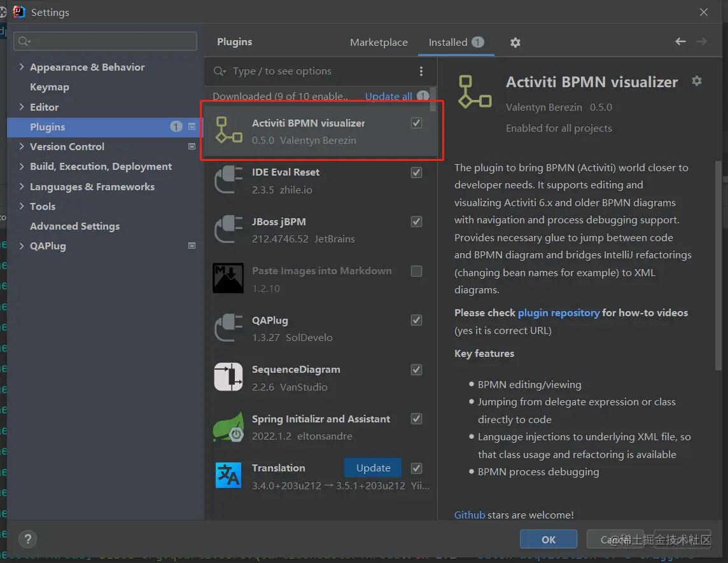The height and width of the screenshot is (563, 728).
Task: Disable the Activiti BPMN visualizer plugin checkbox
Action: [x=416, y=123]
